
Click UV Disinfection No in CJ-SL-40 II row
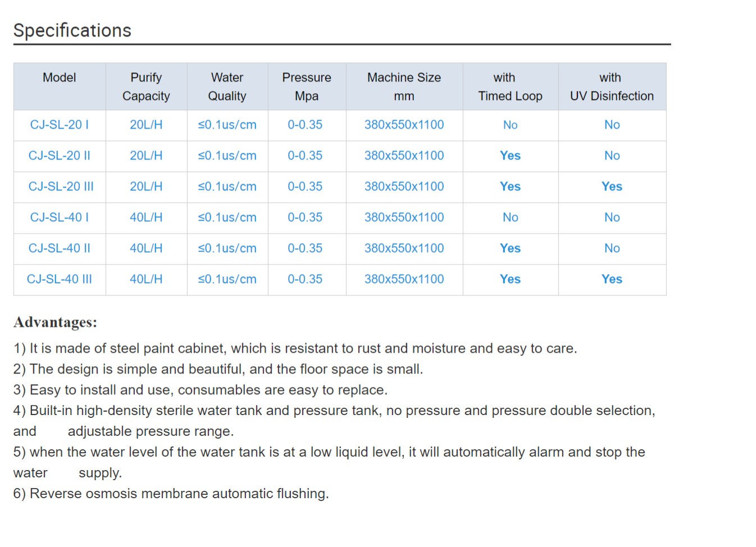point(612,248)
